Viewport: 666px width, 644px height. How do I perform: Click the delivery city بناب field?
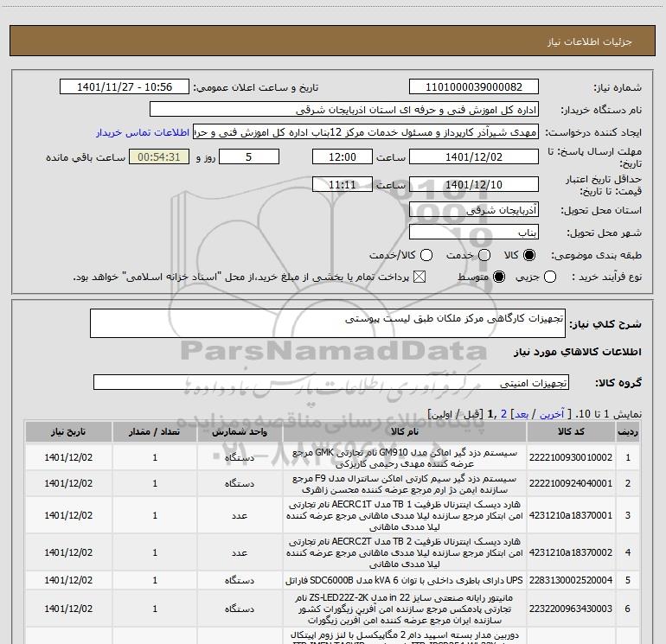474,232
